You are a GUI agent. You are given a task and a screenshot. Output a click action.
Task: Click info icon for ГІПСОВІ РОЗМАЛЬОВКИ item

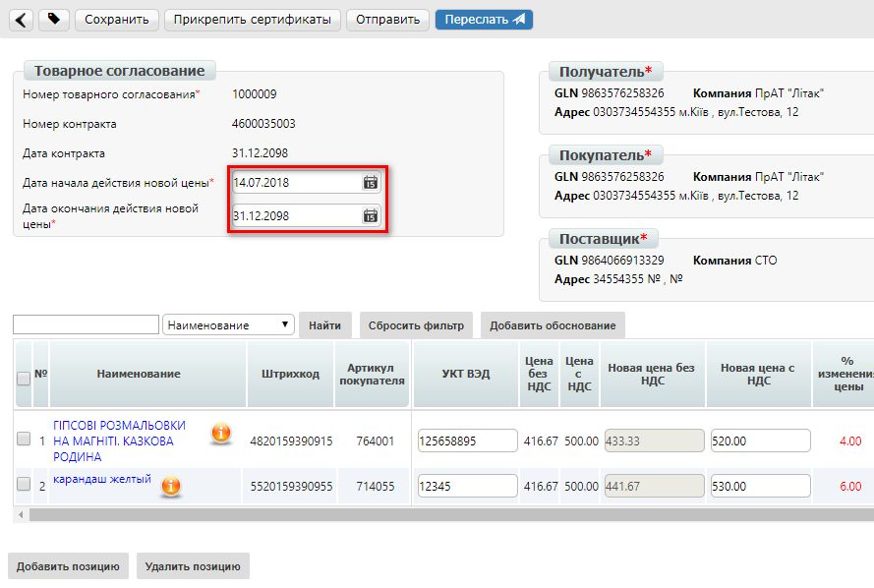(x=221, y=433)
